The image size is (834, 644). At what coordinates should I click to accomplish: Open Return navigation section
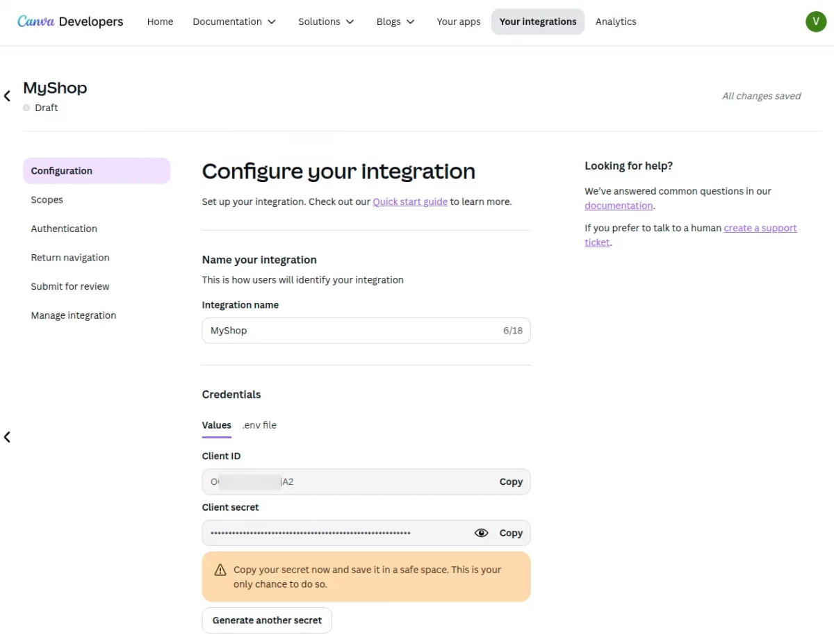(97, 258)
